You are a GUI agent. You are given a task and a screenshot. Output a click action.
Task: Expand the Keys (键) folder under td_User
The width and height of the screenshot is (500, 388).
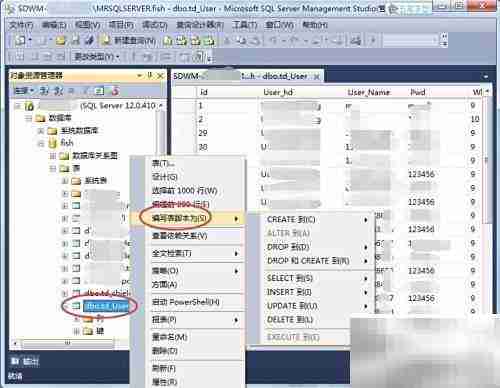click(76, 331)
